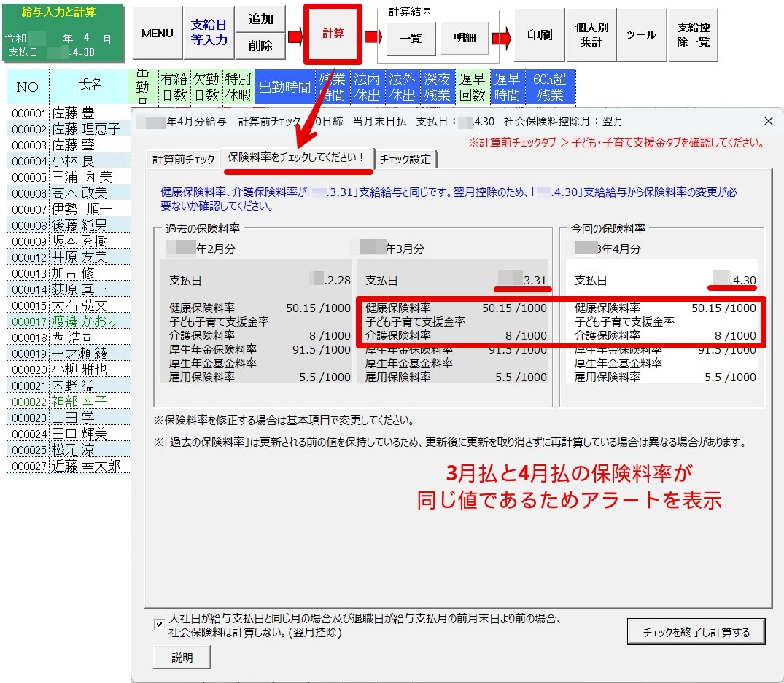Open the ツール button
This screenshot has height=683, width=784.
pos(641,35)
